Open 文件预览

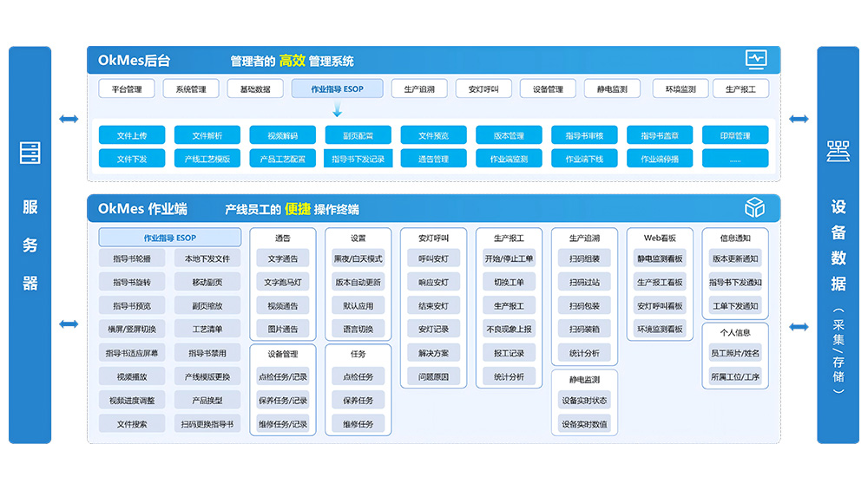pyautogui.click(x=433, y=135)
